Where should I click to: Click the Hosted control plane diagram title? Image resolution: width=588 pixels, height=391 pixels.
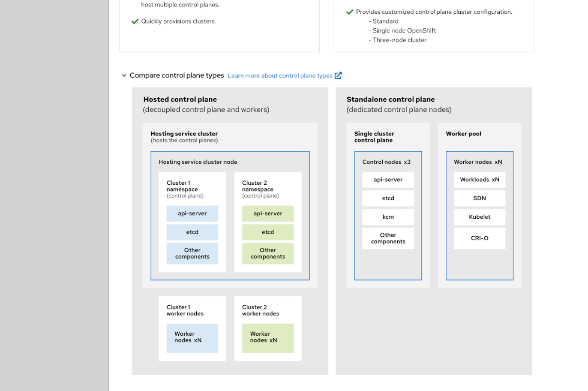(x=180, y=99)
